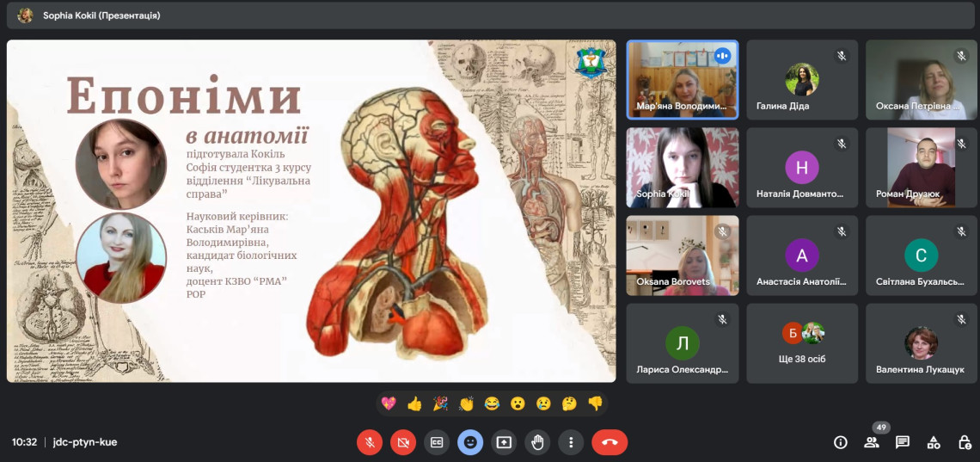The height and width of the screenshot is (462, 980).
Task: Open the emoji reactions button
Action: (470, 442)
